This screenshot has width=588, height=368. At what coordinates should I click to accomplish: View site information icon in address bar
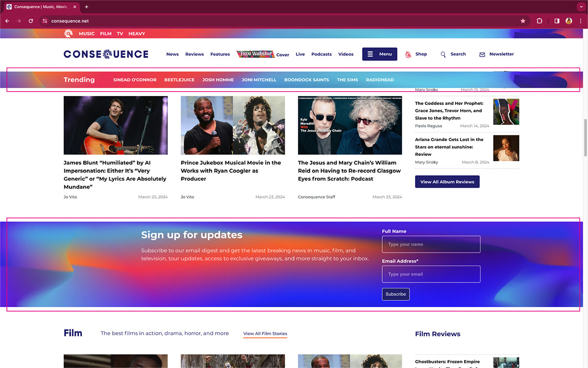[x=45, y=21]
